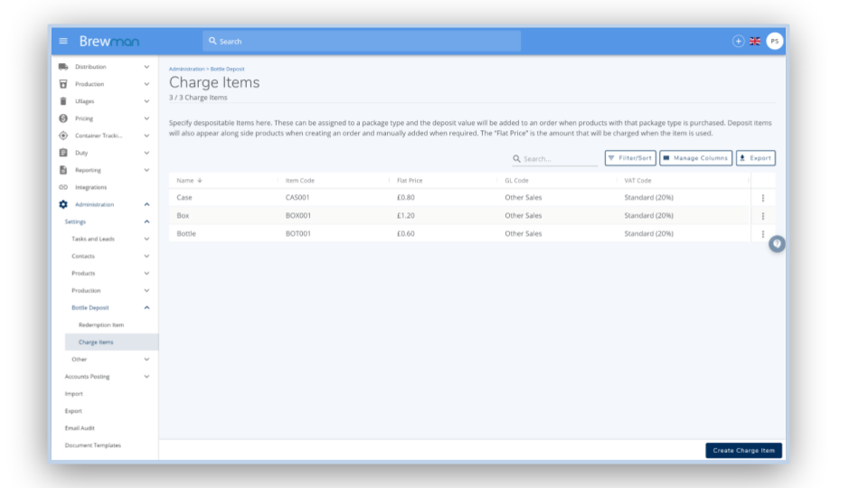This screenshot has height=488, width=868.
Task: Click the Integrations link icon
Action: [x=63, y=187]
